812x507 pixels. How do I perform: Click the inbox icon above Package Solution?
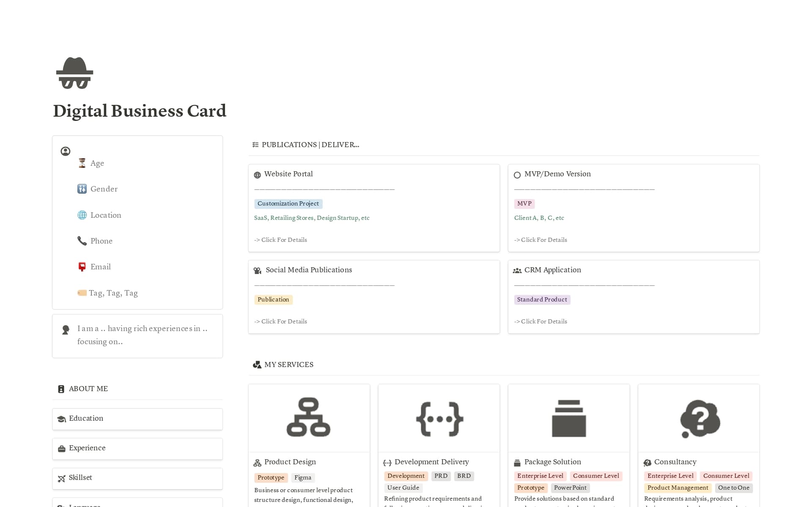coord(568,418)
